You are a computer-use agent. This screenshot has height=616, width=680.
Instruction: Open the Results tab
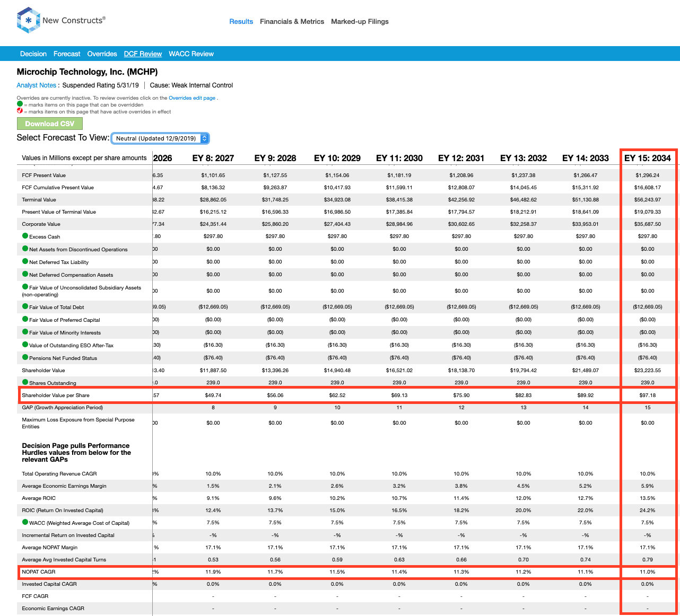[241, 22]
